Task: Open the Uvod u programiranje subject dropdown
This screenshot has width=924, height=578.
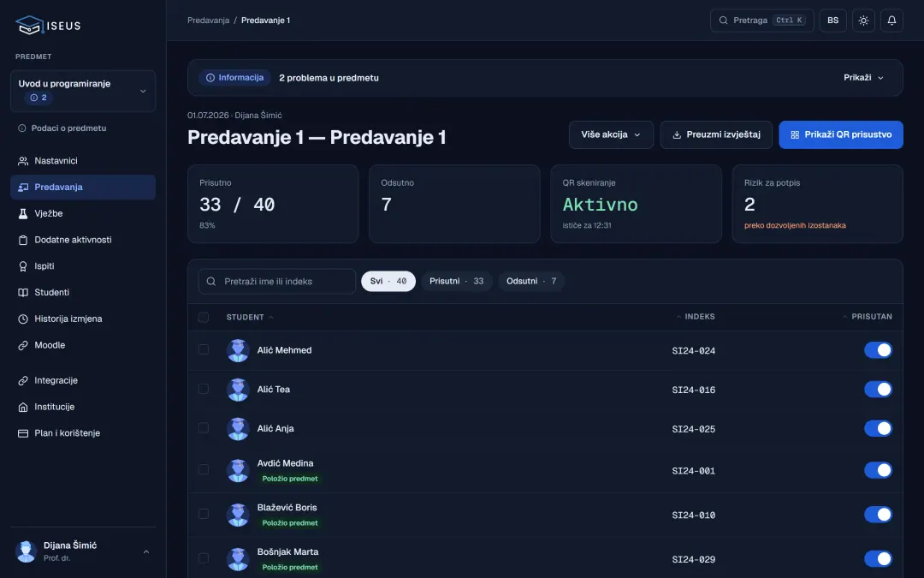Action: pos(83,92)
